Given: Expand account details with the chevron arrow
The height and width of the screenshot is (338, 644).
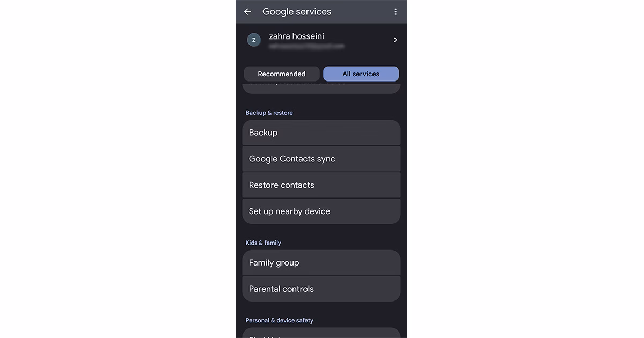Looking at the screenshot, I should point(396,40).
